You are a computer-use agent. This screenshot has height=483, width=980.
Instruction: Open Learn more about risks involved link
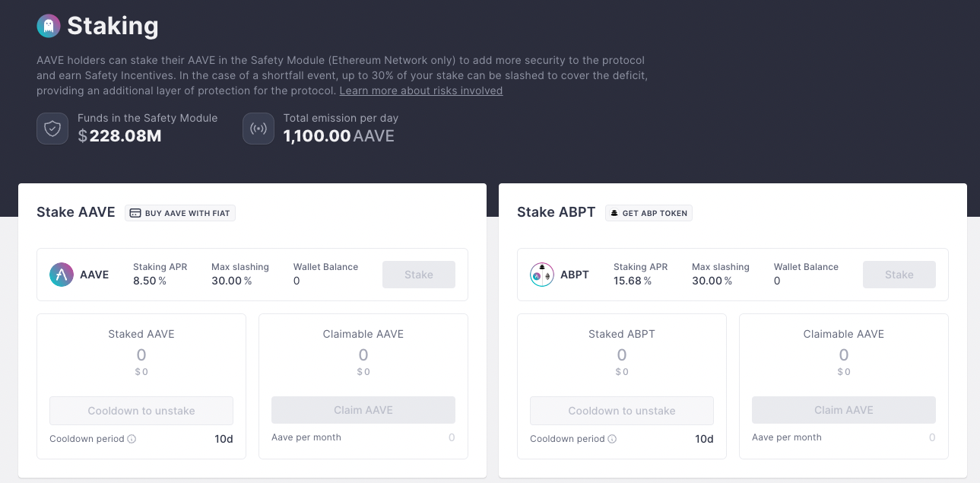[x=421, y=91]
